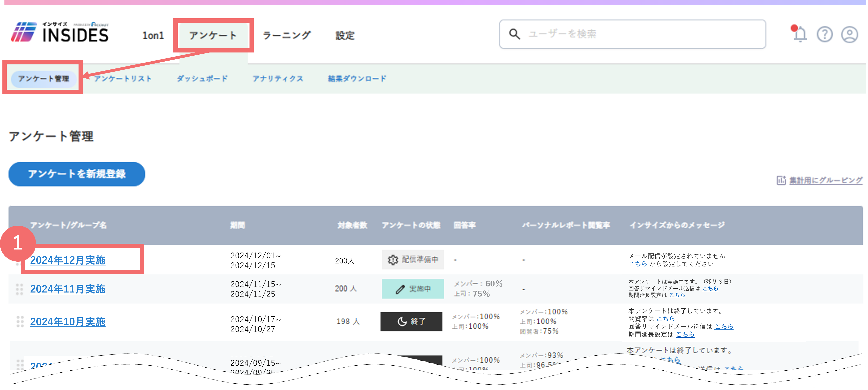Click the period 2024/11/15~ 2024/11/25
Image resolution: width=868 pixels, height=390 pixels.
(255, 289)
